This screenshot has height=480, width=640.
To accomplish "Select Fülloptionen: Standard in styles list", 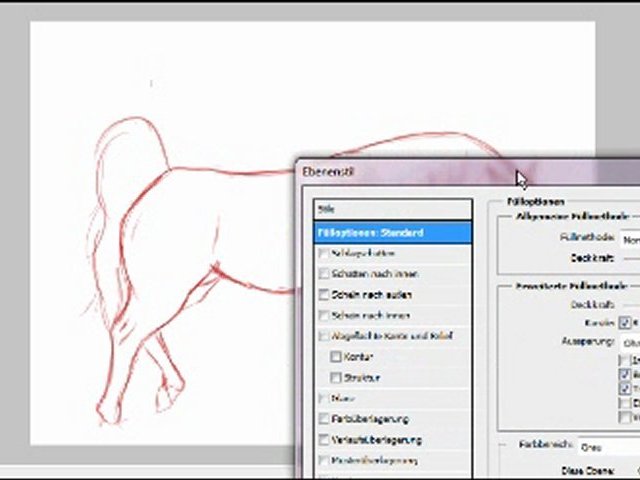I will 392,232.
